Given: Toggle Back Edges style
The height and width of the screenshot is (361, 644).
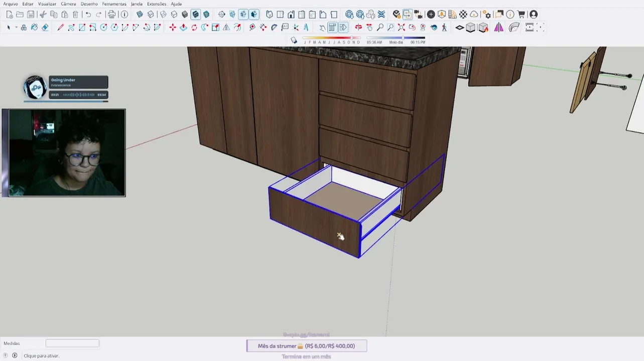Looking at the screenshot, I should (151, 15).
